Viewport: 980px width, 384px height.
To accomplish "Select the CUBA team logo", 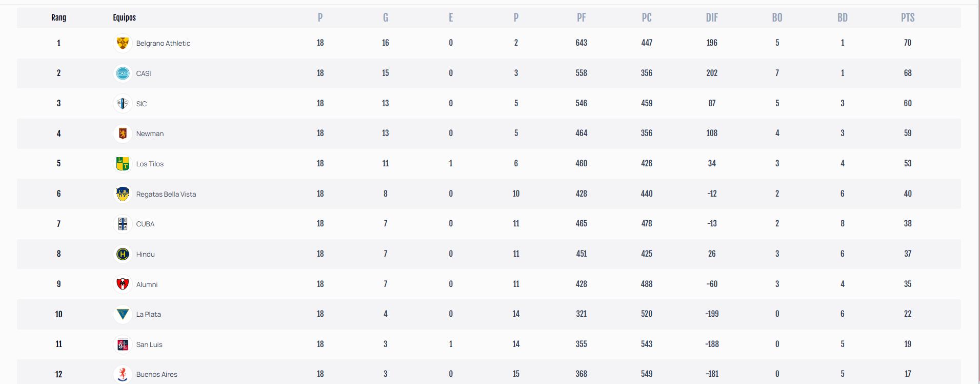I will tap(123, 224).
